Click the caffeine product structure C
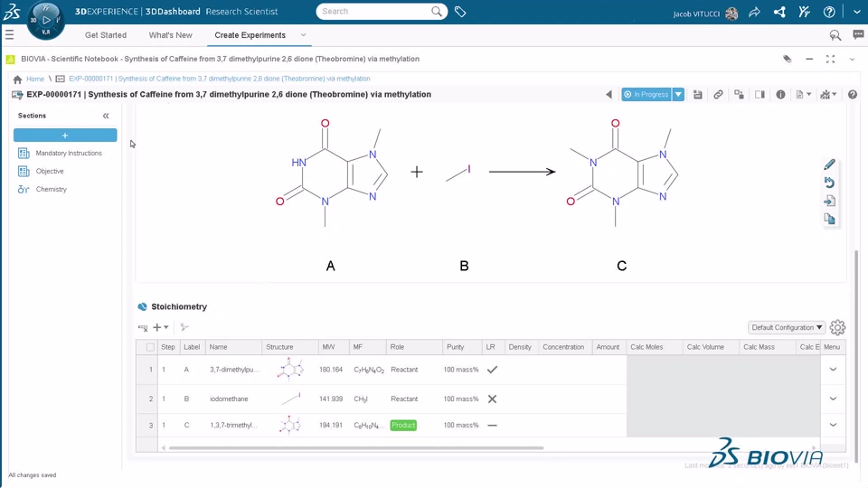Screen dimensions: 868x488 (621, 173)
